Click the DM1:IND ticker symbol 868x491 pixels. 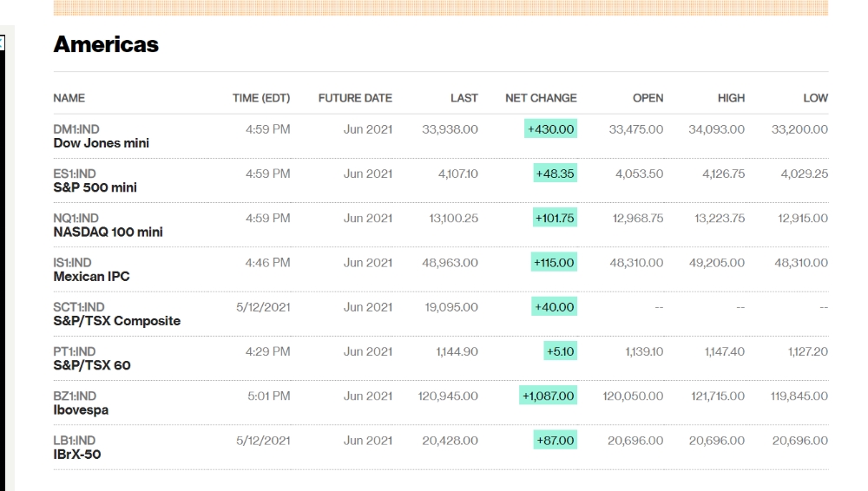tap(76, 129)
